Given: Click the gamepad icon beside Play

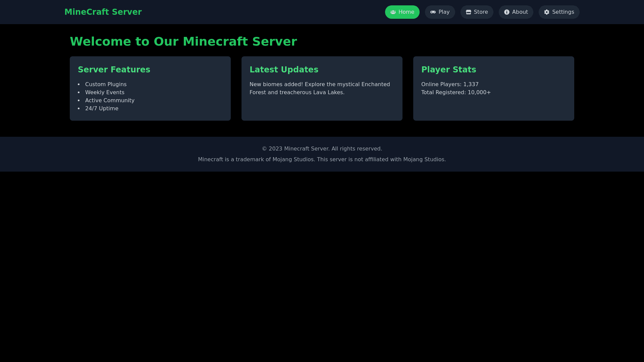Looking at the screenshot, I should (x=433, y=12).
